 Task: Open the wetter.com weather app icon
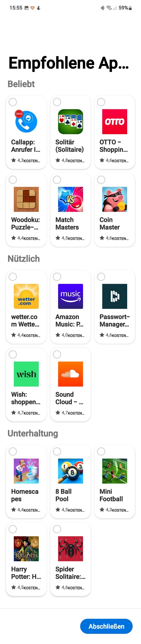[x=26, y=297]
